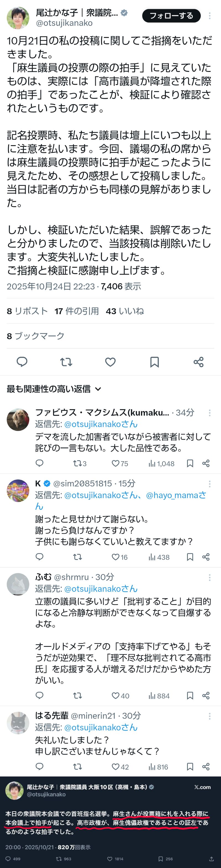221x868 pixels.
Task: Open the 8 リポスト list
Action: pyautogui.click(x=27, y=311)
